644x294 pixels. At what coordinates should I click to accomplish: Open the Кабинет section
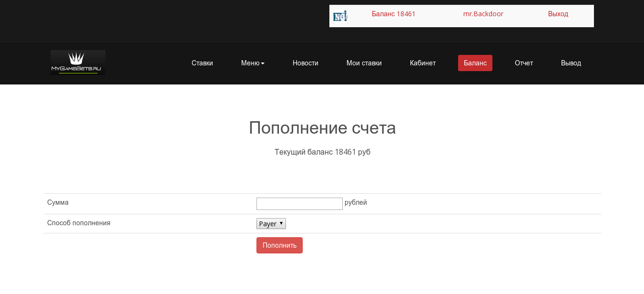[x=423, y=63]
